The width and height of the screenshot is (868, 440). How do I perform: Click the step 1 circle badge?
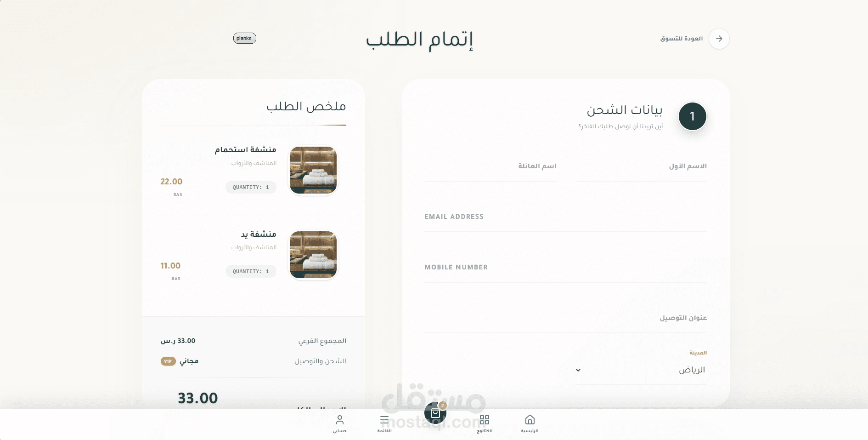tap(692, 116)
